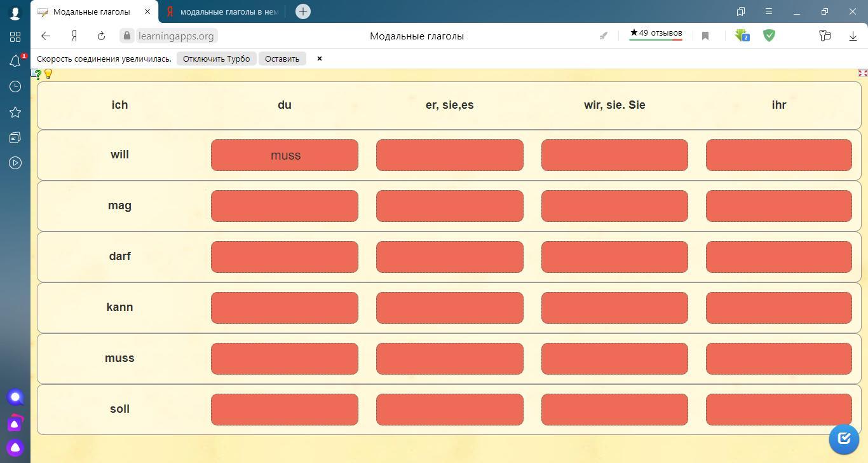Open notifications bell in sidebar
The height and width of the screenshot is (463, 868).
pyautogui.click(x=15, y=61)
